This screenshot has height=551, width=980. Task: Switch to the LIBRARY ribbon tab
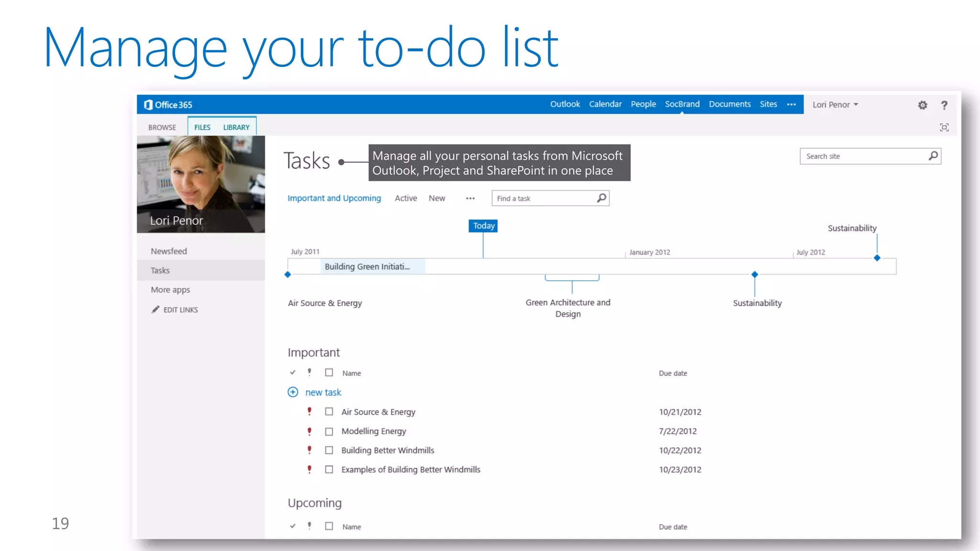click(x=236, y=127)
